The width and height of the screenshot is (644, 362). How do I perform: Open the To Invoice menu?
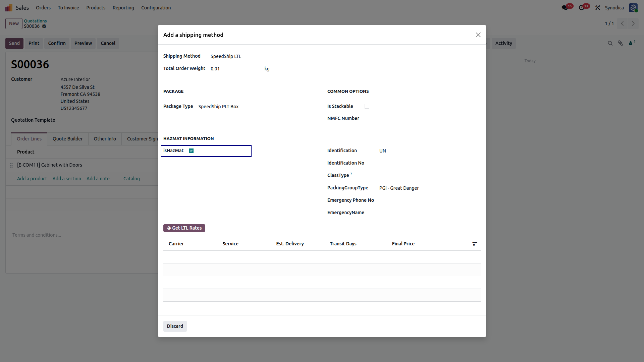click(68, 8)
